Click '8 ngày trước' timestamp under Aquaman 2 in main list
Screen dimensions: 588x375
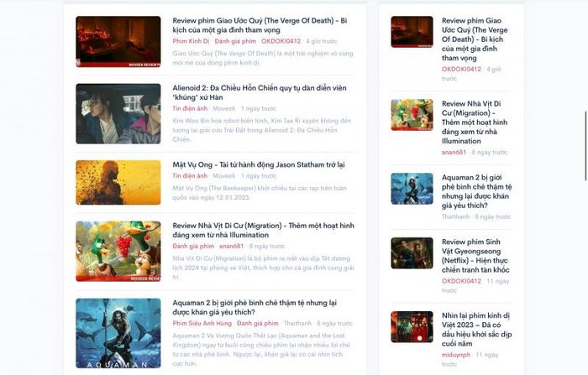[334, 323]
